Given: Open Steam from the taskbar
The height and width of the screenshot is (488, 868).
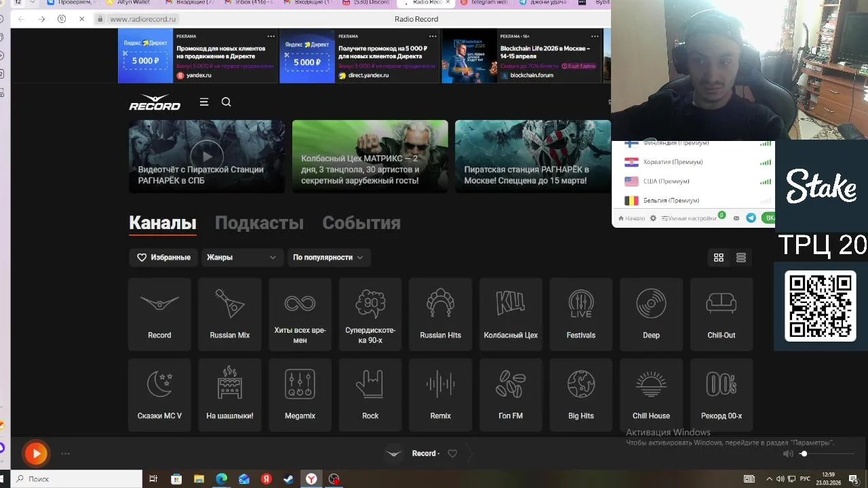Looking at the screenshot, I should coord(288,479).
